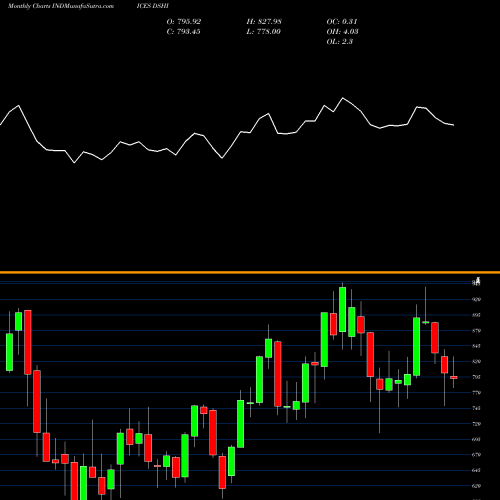Select the close value 'C: 793.45'

tap(183, 32)
